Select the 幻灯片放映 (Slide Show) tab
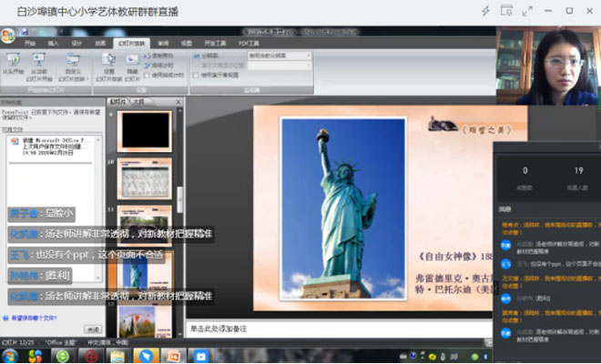 tap(131, 44)
